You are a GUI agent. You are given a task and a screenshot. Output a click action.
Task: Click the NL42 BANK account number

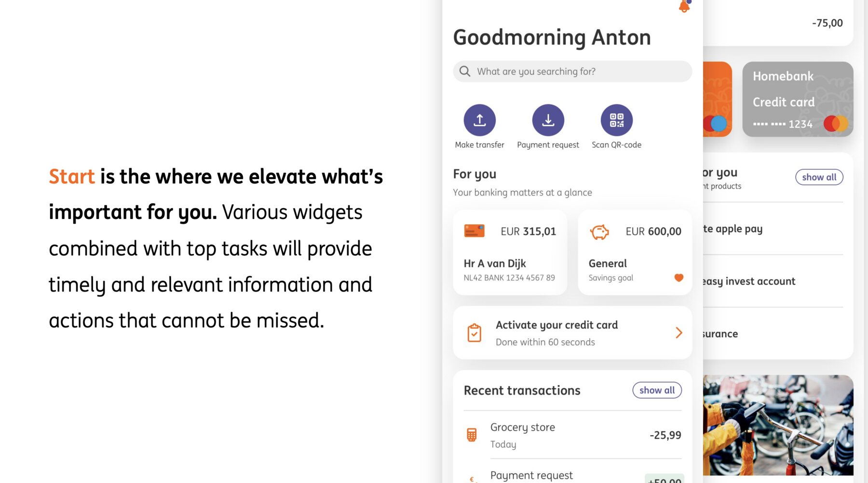click(509, 278)
